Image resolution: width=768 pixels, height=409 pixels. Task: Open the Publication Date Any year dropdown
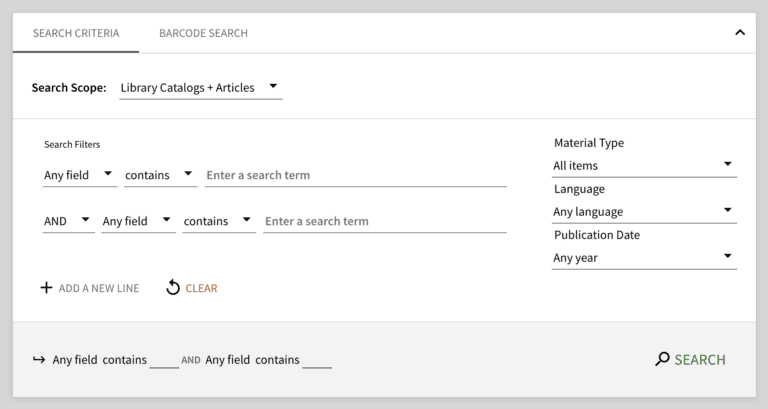tap(644, 257)
